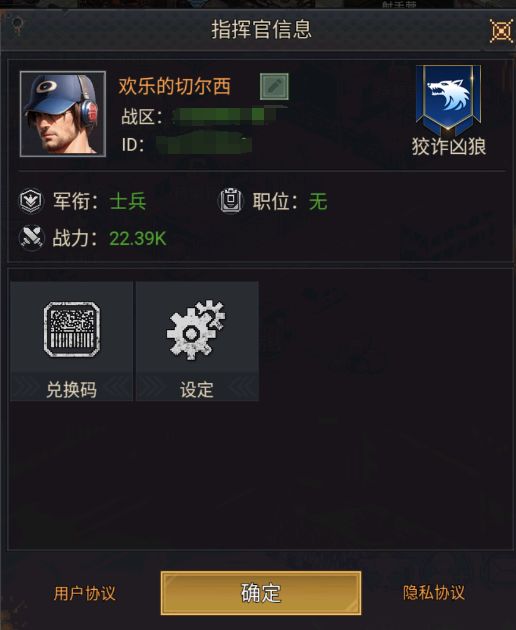Click the blurred ID number field
This screenshot has width=516, height=630.
click(x=205, y=144)
